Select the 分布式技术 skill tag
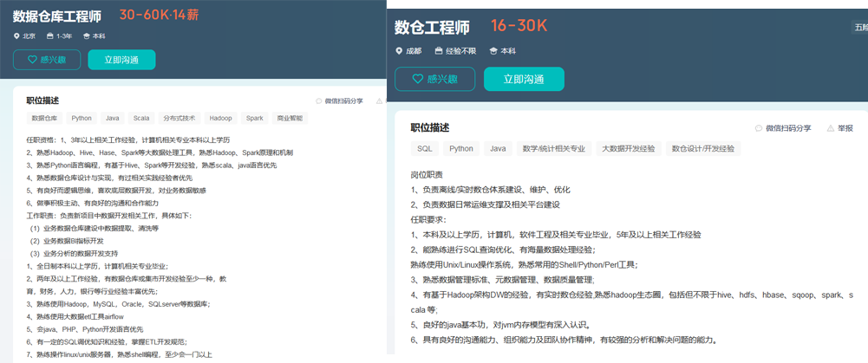Screen dimensions: 868x363 pyautogui.click(x=179, y=118)
